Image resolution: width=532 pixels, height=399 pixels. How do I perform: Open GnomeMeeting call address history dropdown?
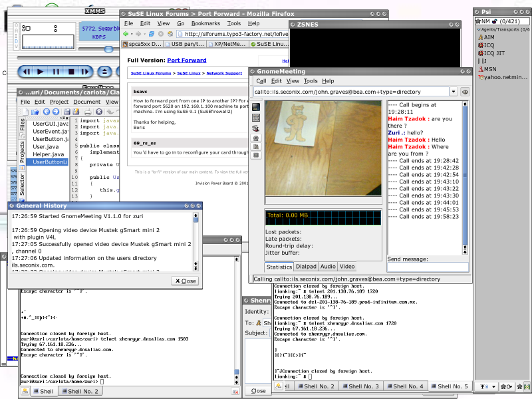(x=454, y=91)
